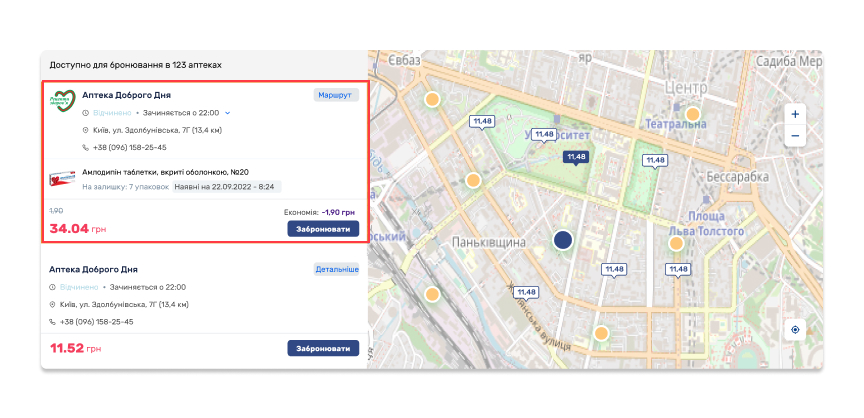Image resolution: width=864 pixels, height=418 pixels.
Task: Click the 11.48 price tag near Жилянська вулиця
Action: click(x=526, y=292)
